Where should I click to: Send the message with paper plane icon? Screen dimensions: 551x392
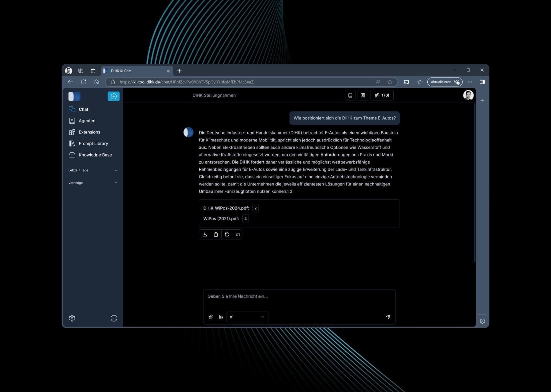click(x=388, y=317)
